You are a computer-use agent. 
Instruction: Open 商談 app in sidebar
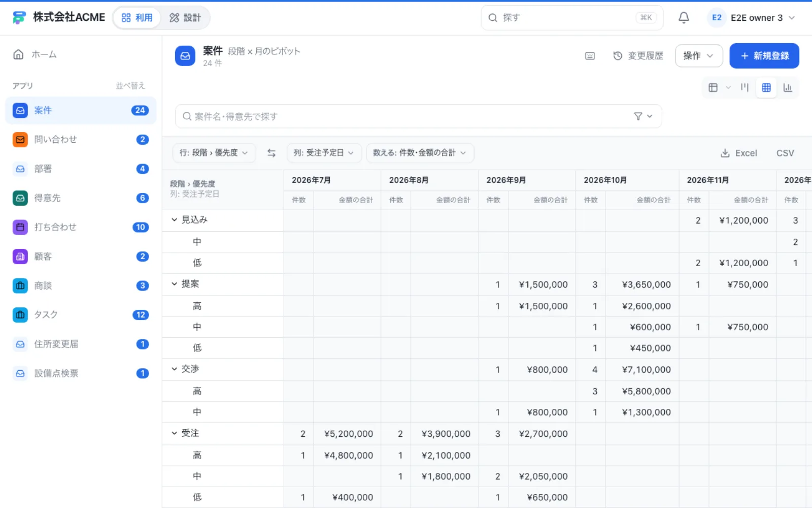coord(81,285)
